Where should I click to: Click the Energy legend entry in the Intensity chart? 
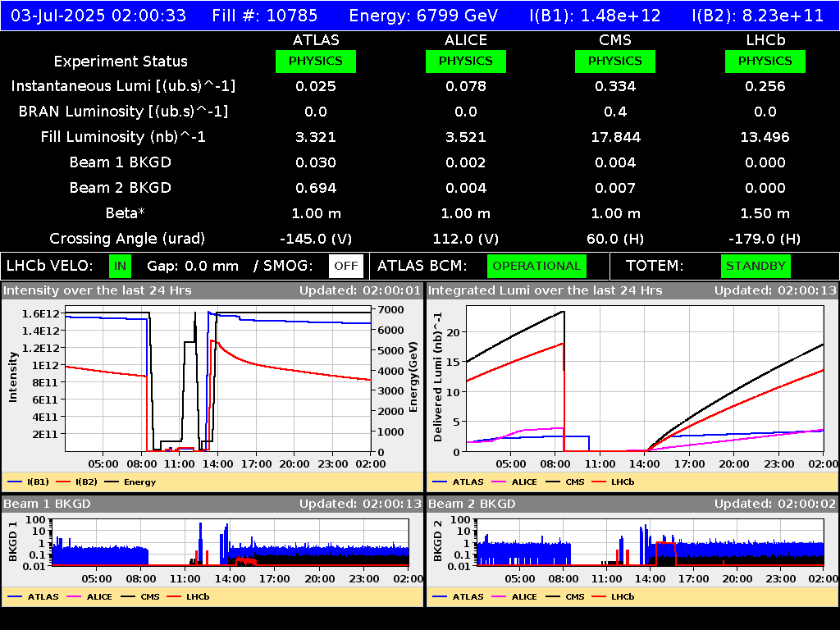click(x=130, y=482)
